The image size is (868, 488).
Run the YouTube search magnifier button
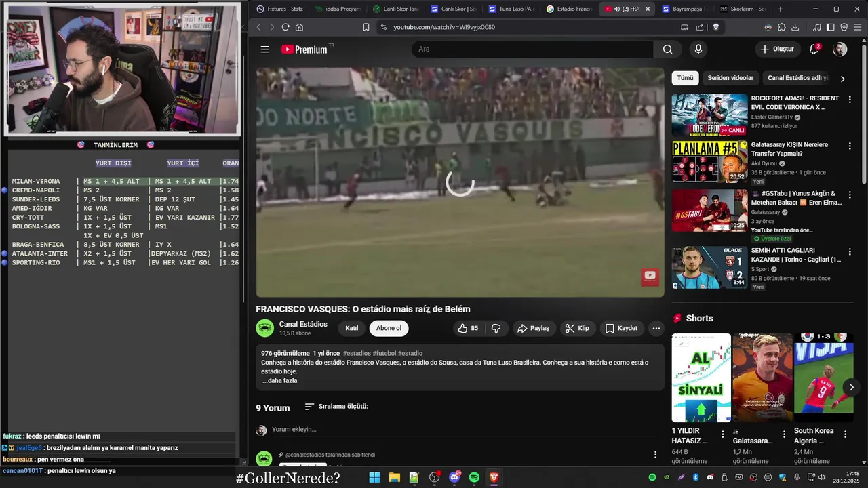point(668,49)
